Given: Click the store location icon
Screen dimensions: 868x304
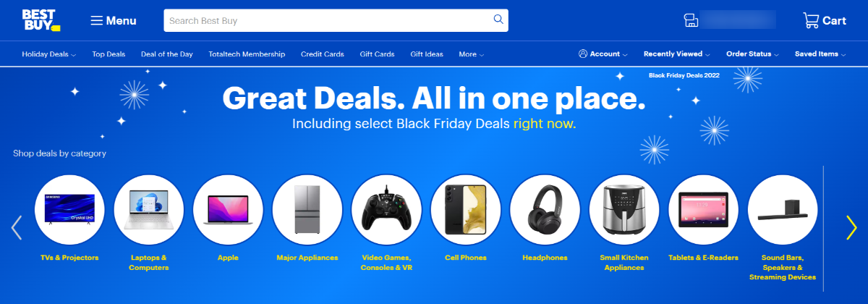Looking at the screenshot, I should click(692, 20).
